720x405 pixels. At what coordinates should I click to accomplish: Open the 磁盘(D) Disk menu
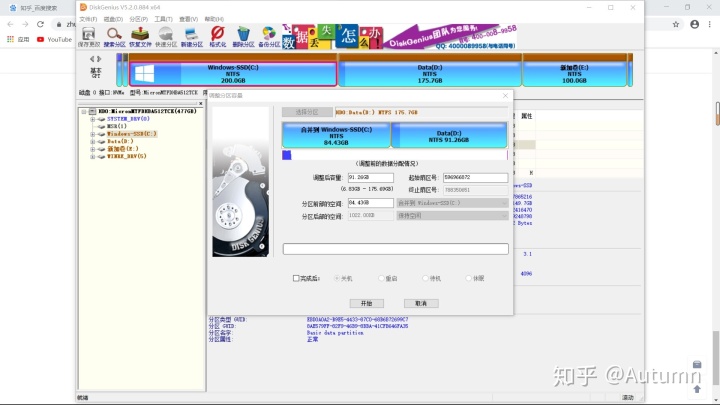[113, 19]
